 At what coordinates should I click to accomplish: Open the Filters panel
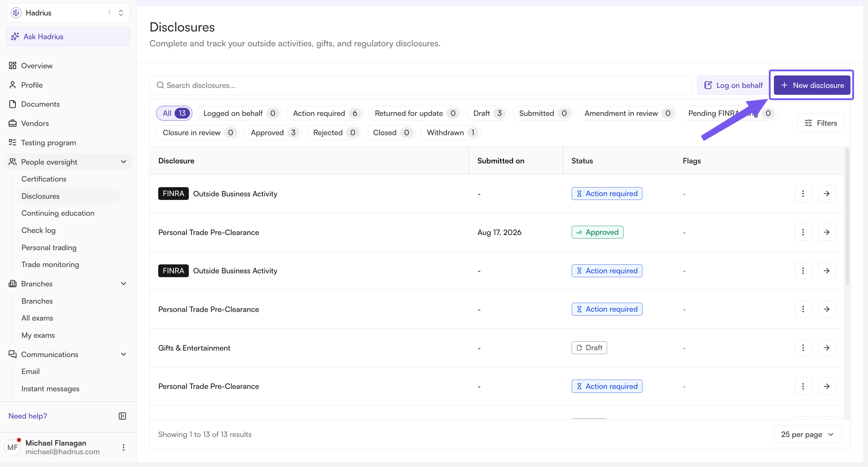pyautogui.click(x=821, y=123)
